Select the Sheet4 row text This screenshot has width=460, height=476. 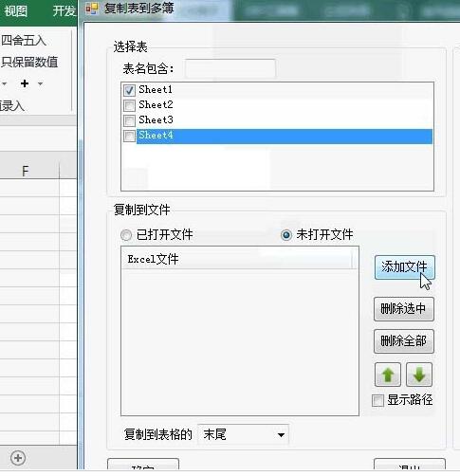156,136
